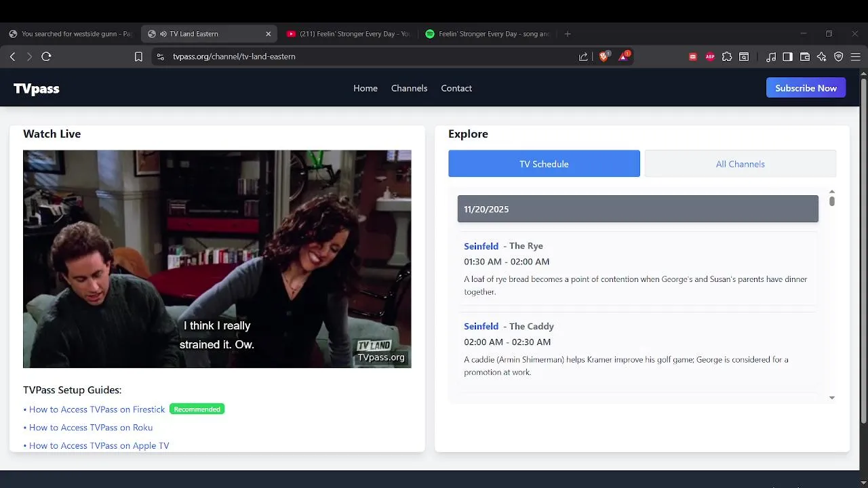
Task: Click the Seinfeld link for The Caddy
Action: pyautogui.click(x=481, y=326)
